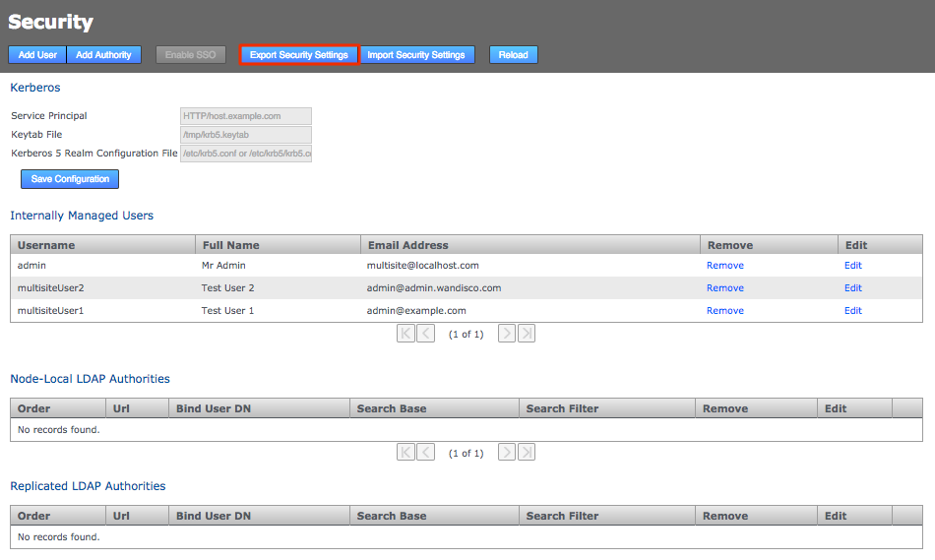Image resolution: width=935 pixels, height=560 pixels.
Task: Go to next page of Internally Managed Users
Action: 506,334
